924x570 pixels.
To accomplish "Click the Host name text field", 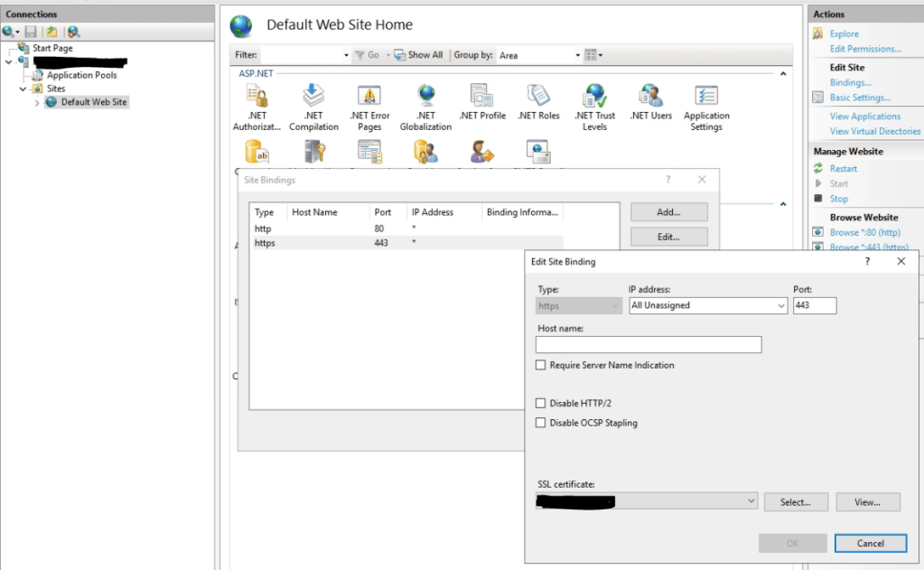I will tap(649, 345).
